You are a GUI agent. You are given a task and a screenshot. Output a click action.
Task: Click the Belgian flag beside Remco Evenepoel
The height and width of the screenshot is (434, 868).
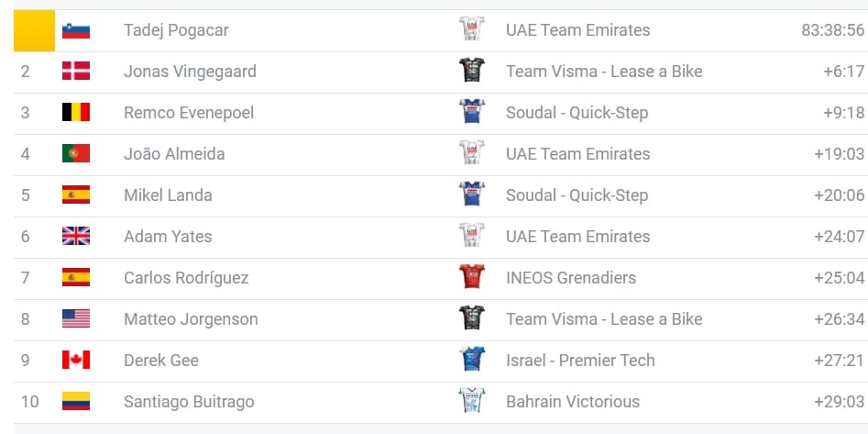75,113
